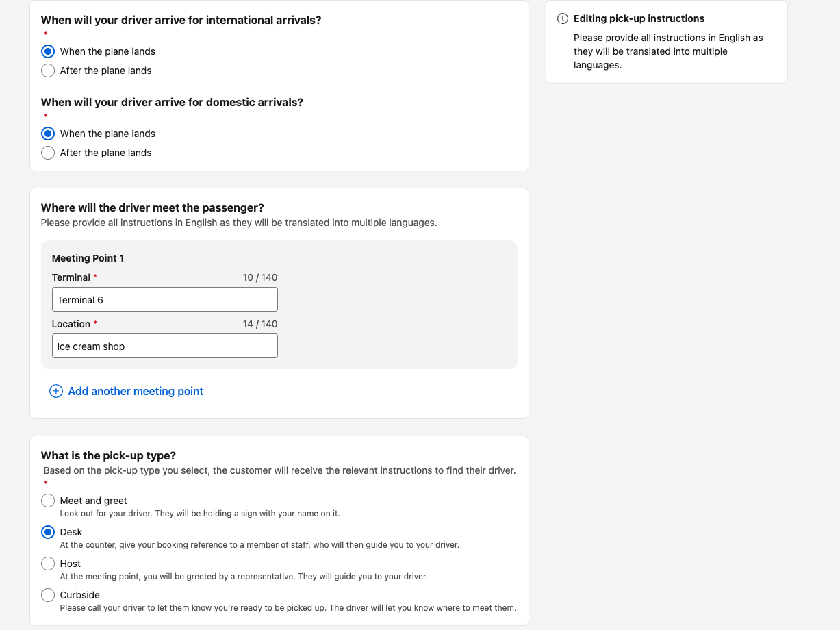840x630 pixels.
Task: Pick the Curbside pick-up option
Action: pos(48,595)
